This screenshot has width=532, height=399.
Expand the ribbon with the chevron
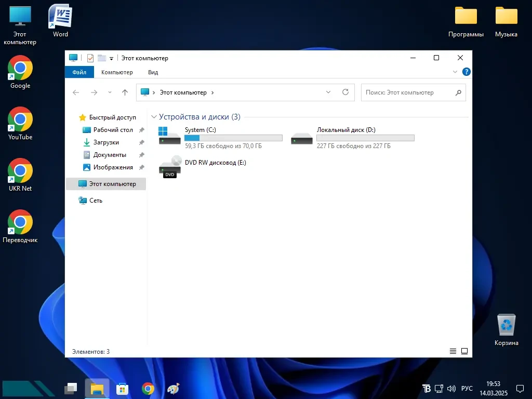coord(455,72)
